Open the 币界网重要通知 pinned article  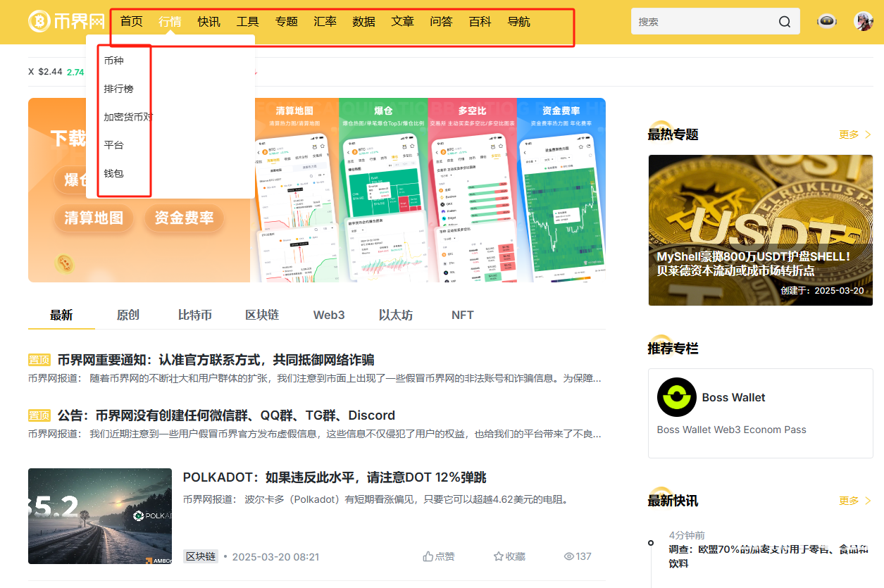tap(216, 360)
